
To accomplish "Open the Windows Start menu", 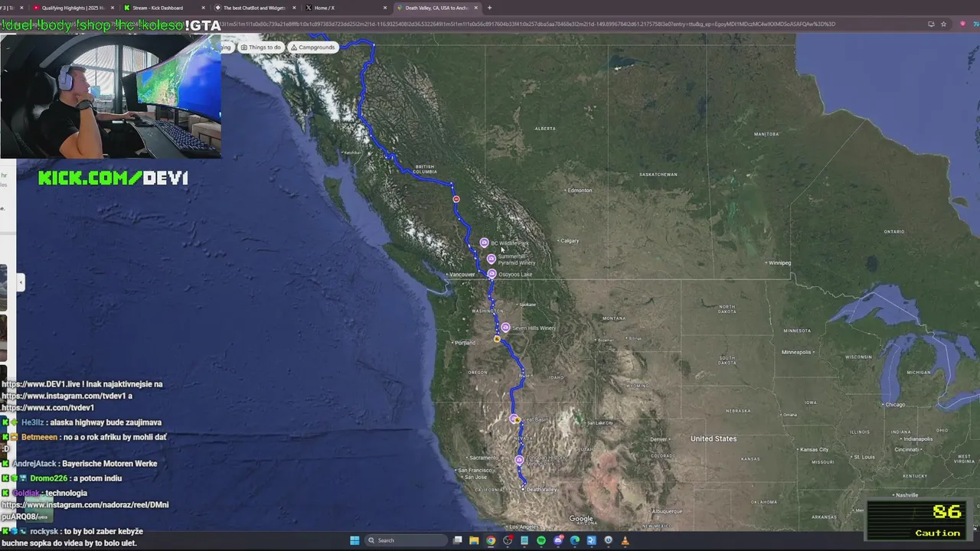I will coord(354,540).
